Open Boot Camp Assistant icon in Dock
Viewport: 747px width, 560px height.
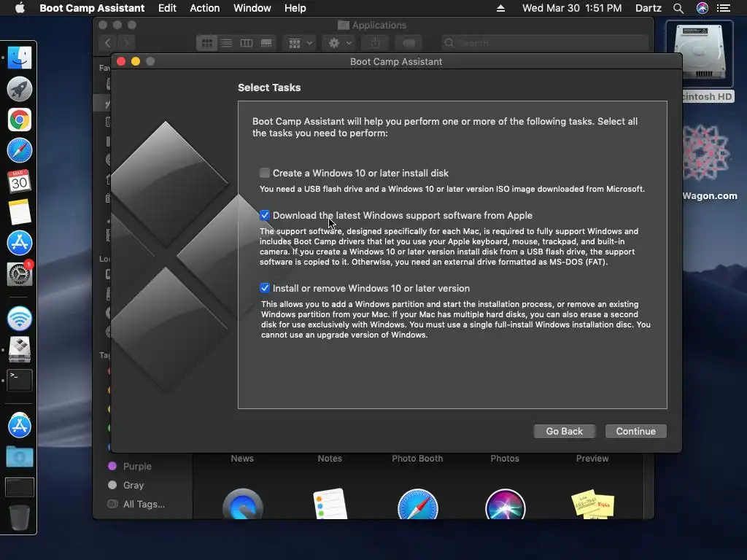click(x=20, y=349)
